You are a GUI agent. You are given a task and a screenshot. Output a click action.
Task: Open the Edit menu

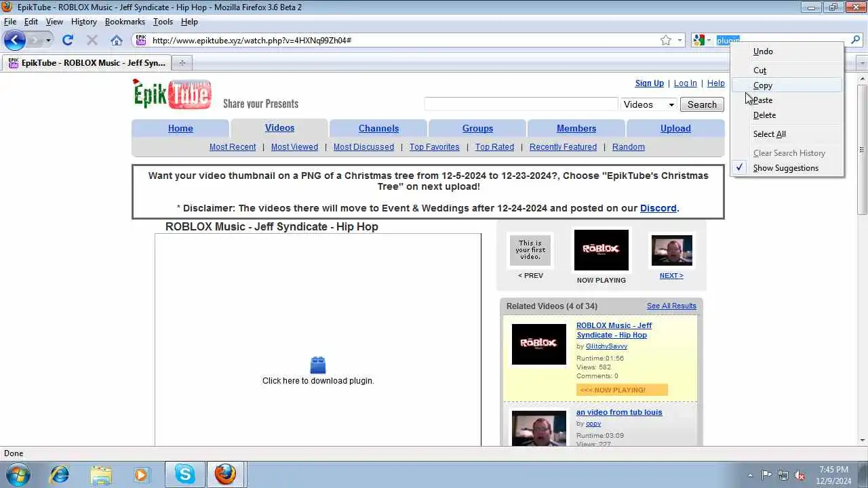31,22
